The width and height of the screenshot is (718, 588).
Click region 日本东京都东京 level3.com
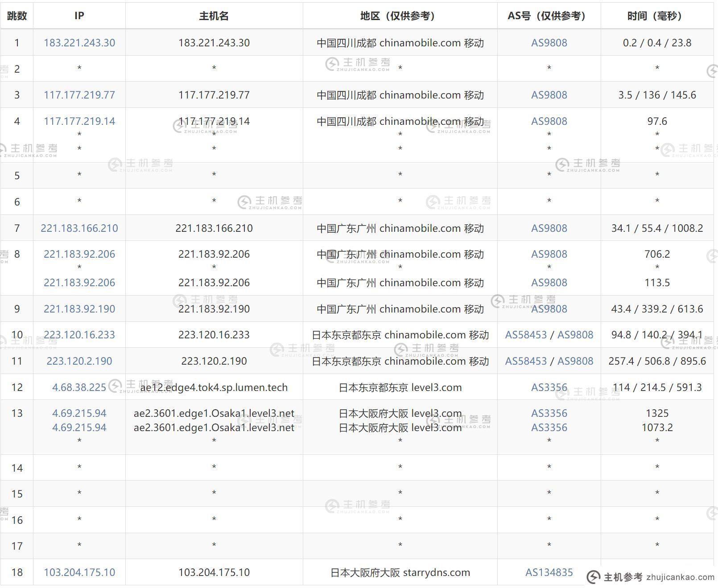point(400,387)
